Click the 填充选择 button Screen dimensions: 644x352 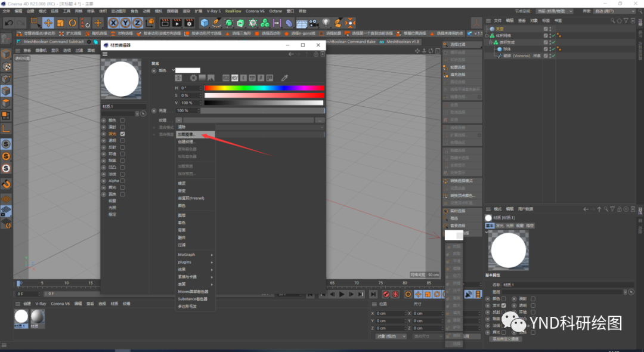[x=462, y=75]
